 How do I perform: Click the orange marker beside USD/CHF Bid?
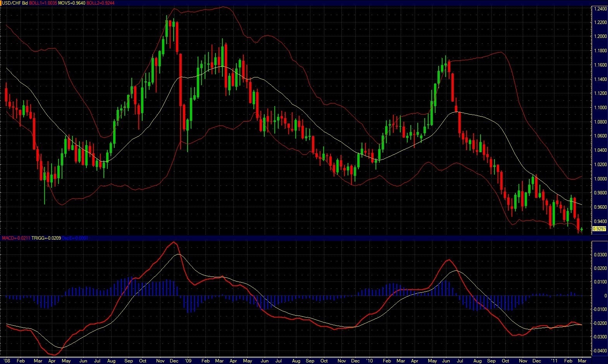(x=1, y=3)
